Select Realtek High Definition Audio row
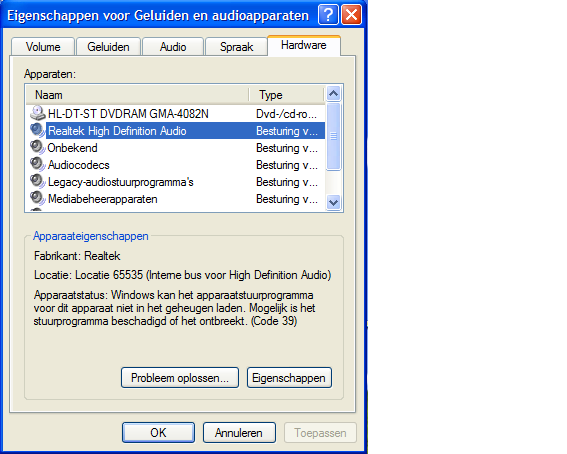The image size is (567, 454). click(176, 130)
